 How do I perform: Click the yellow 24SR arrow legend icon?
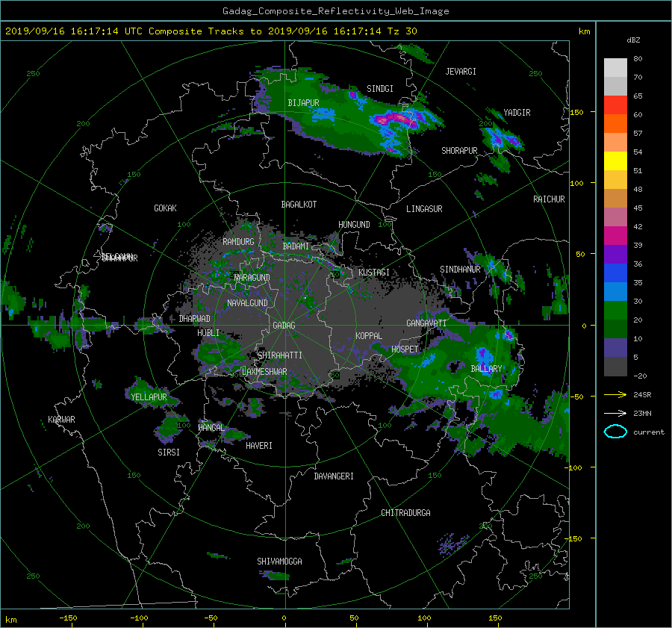(615, 394)
